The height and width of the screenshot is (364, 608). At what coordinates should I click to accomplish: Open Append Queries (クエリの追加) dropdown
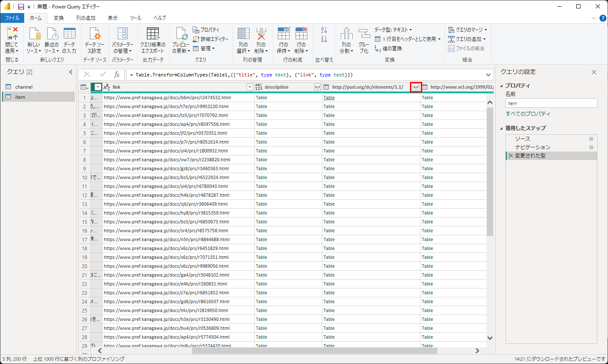coord(467,39)
